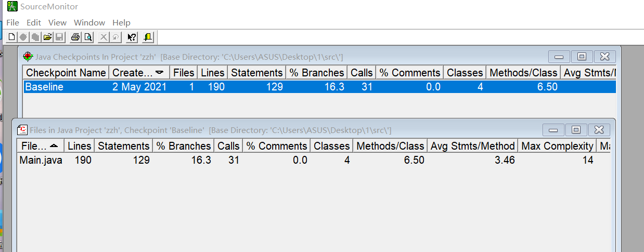Click the grayed-out X delete toolbar icon
Image resolution: width=644 pixels, height=252 pixels.
click(x=104, y=37)
